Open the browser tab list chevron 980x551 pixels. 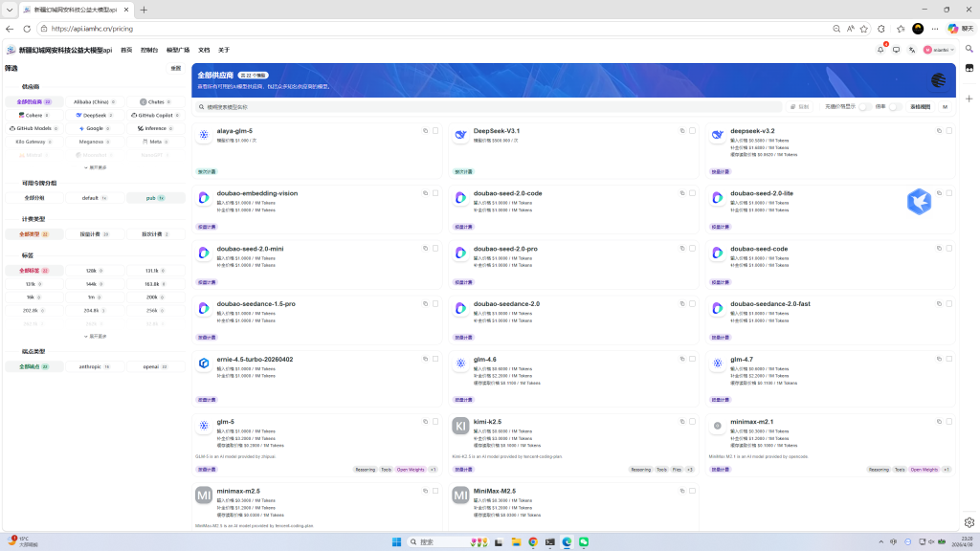[x=10, y=10]
